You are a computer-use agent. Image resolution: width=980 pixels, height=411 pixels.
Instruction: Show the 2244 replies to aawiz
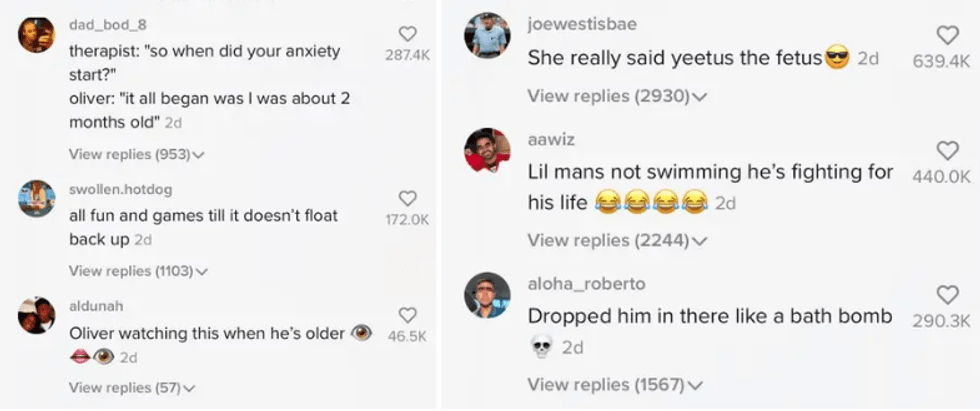pyautogui.click(x=617, y=240)
